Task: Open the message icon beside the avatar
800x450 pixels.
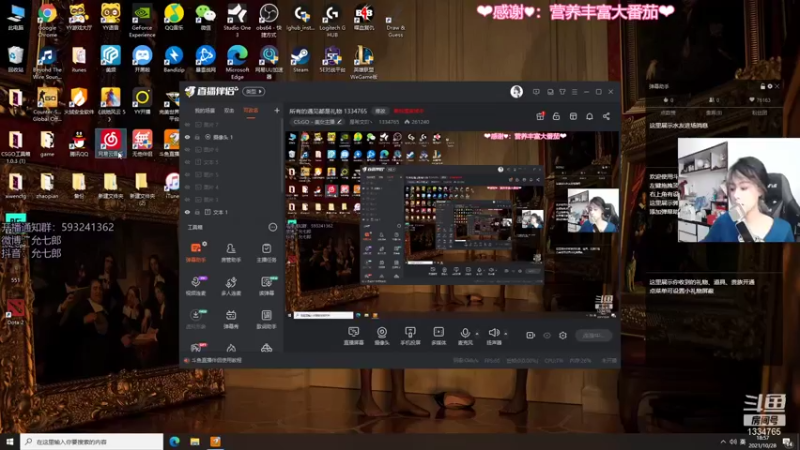Action: 536,92
